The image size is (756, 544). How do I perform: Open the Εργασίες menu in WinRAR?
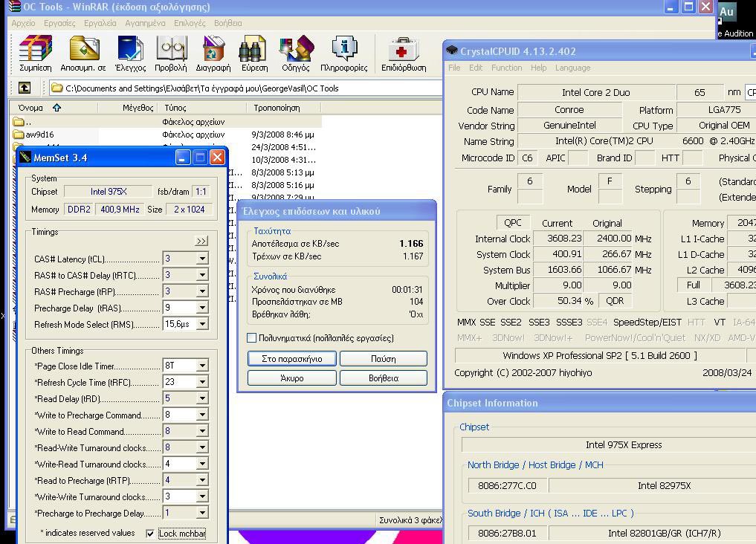click(x=59, y=23)
